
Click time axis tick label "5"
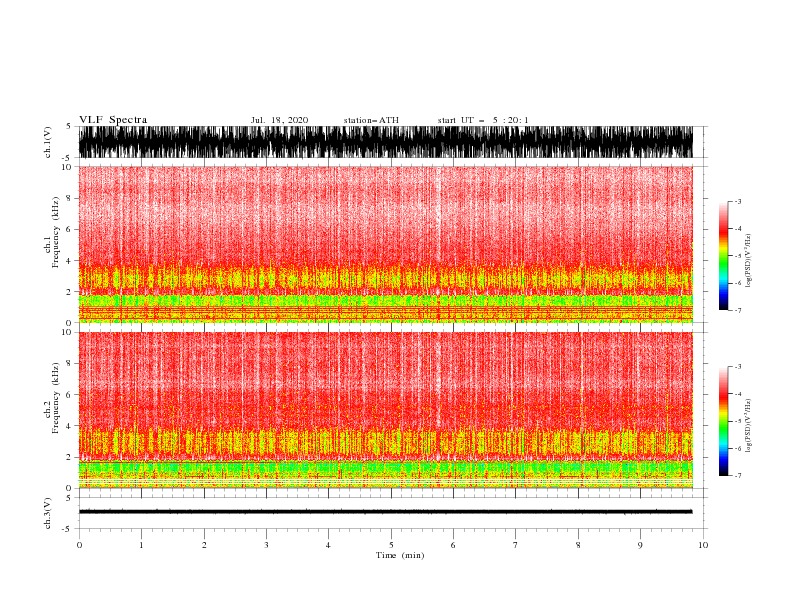(391, 545)
